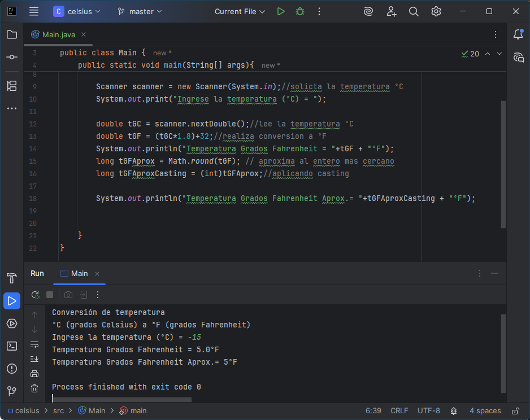The image size is (530, 420).
Task: Clear all console output trash icon
Action: tap(34, 388)
